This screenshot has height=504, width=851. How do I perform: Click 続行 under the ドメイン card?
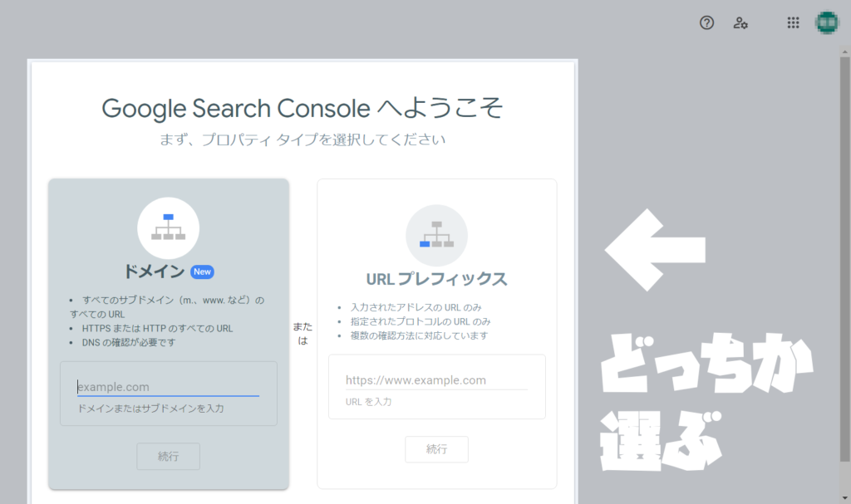168,457
